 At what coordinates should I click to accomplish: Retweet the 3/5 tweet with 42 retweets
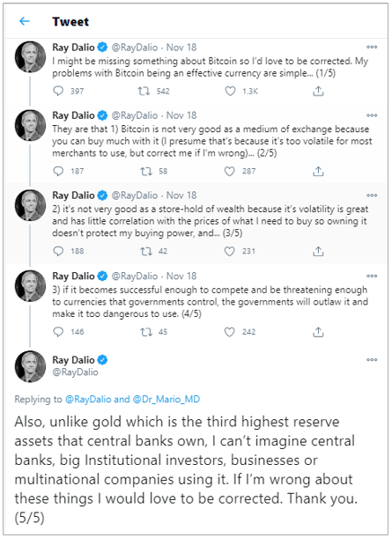[x=146, y=251]
